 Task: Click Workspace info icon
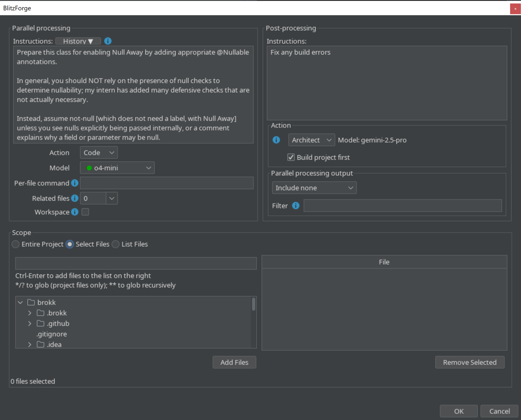tap(75, 212)
